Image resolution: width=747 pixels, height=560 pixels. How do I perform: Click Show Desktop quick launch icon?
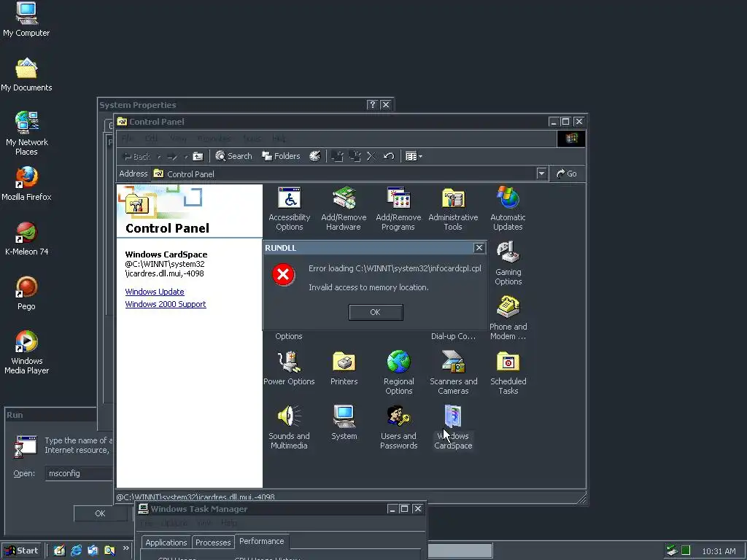click(59, 551)
